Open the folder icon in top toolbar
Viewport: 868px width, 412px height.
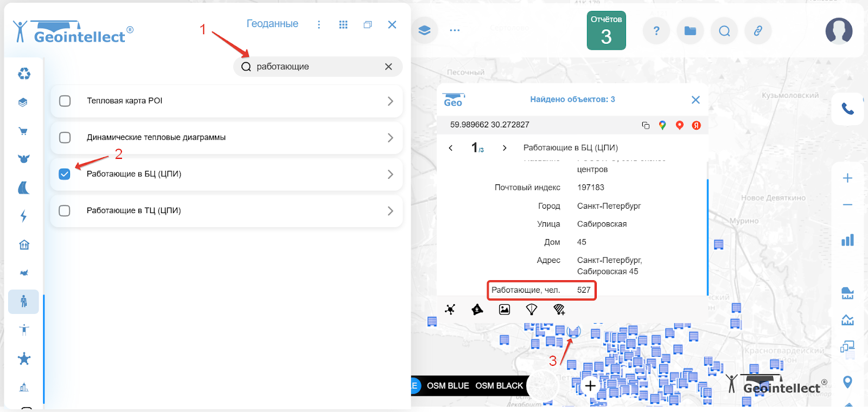point(690,31)
